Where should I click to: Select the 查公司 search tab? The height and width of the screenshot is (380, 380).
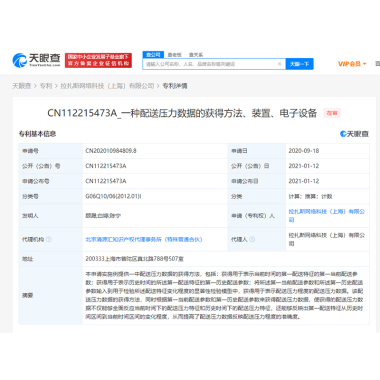153,55
